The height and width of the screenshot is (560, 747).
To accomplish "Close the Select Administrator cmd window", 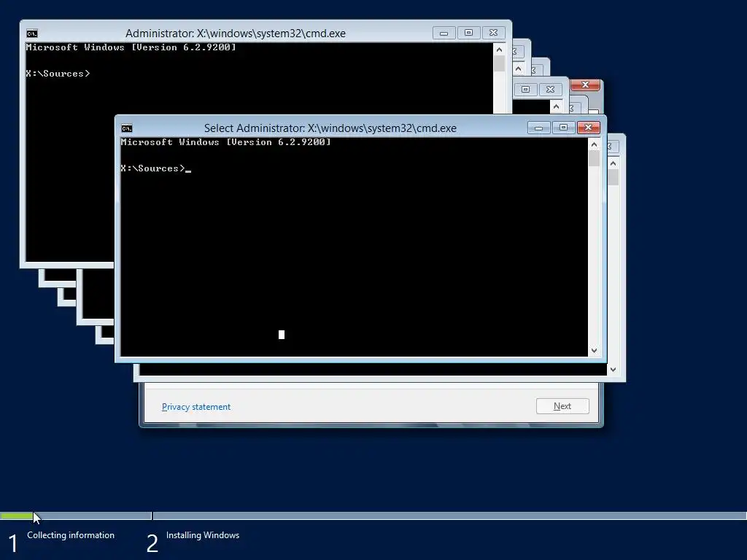I will click(589, 128).
